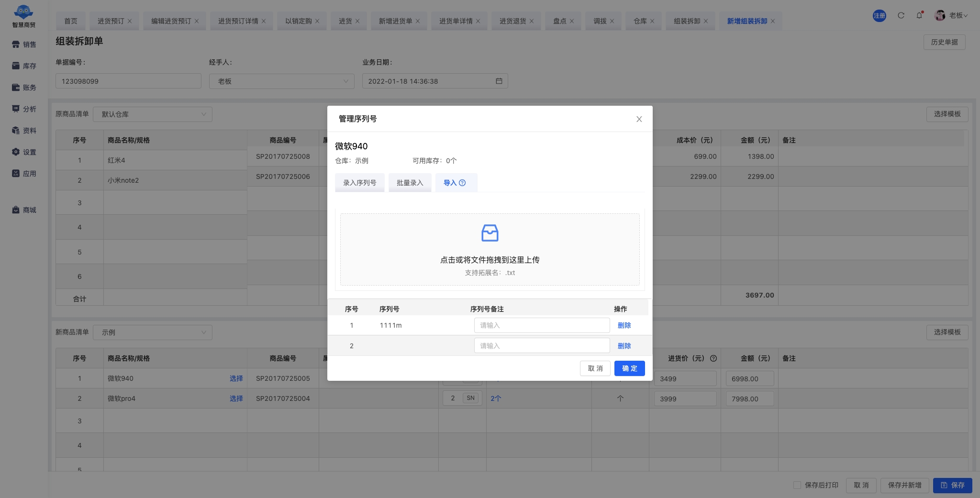Open the notification bell
Screen dimensions: 980x498
(919, 15)
